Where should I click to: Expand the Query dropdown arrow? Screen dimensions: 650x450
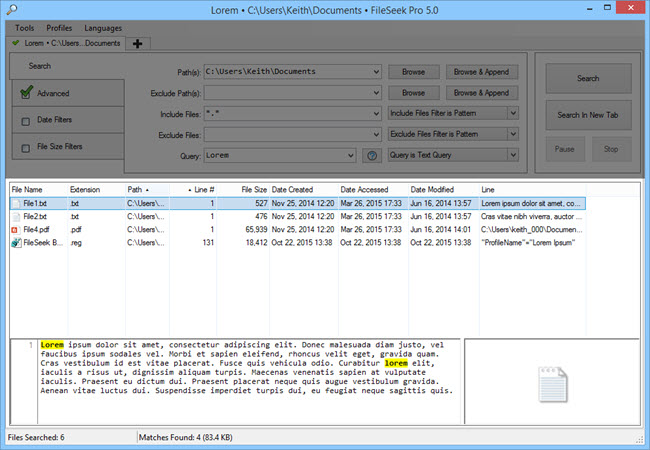point(350,156)
